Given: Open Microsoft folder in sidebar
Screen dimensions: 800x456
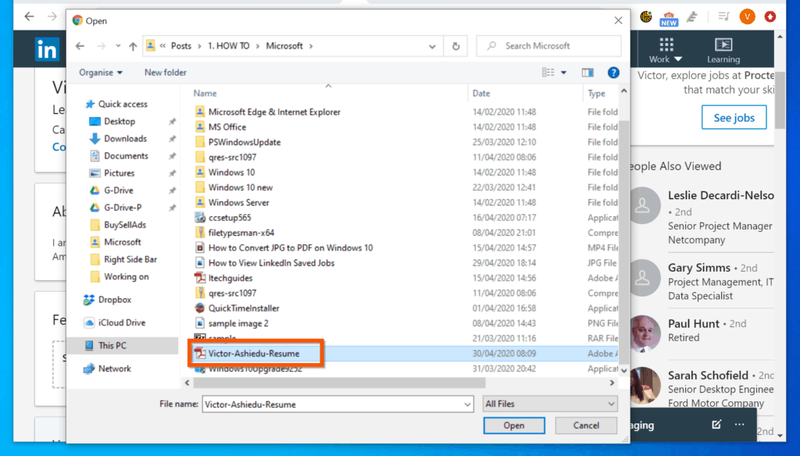Looking at the screenshot, I should coord(122,242).
